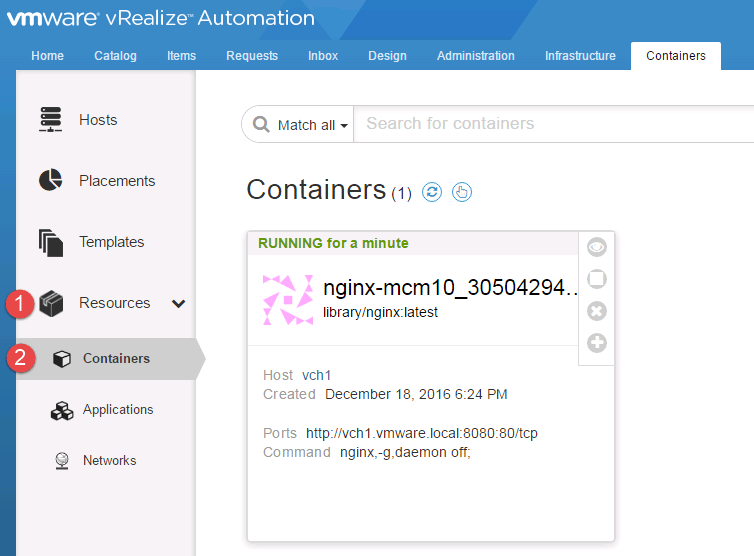
Task: Click the Networks icon in sidebar
Action: 62,461
